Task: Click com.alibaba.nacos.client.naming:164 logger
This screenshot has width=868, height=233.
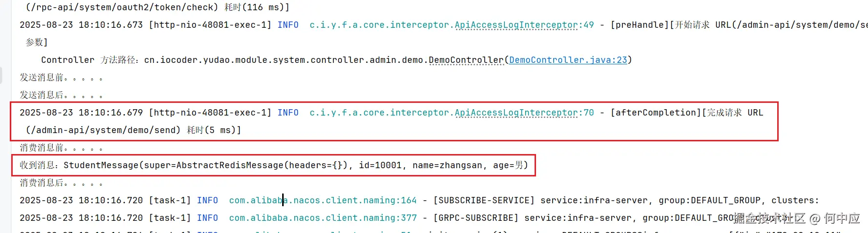Action: 323,200
